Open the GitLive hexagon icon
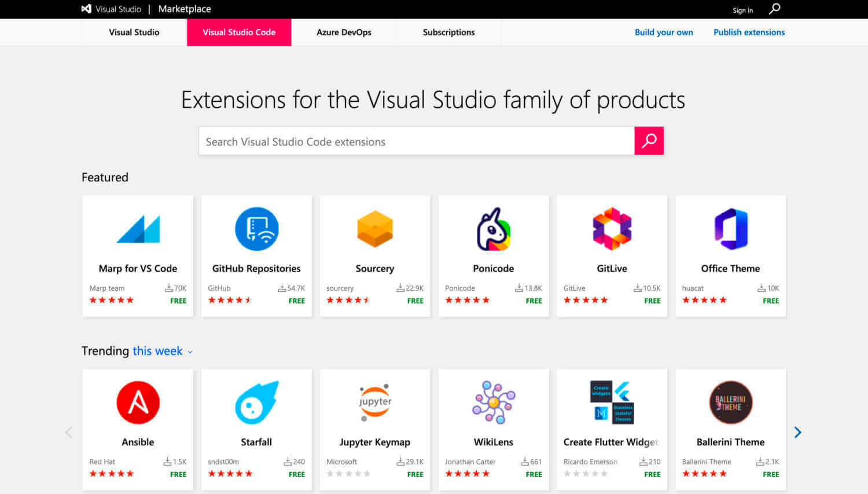Viewport: 868px width, 494px height. (x=612, y=229)
